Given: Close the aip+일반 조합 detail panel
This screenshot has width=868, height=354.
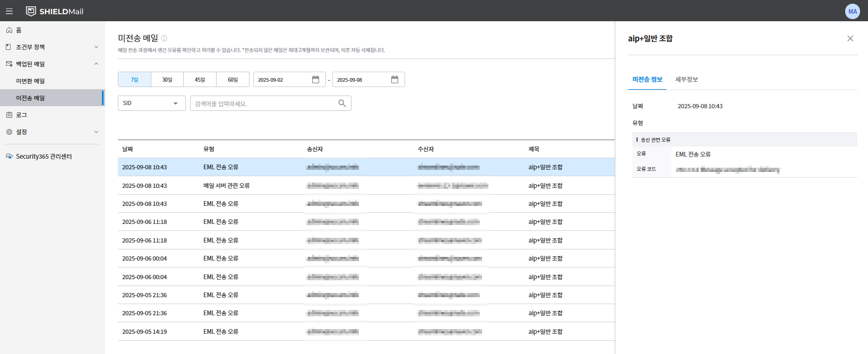Looking at the screenshot, I should coord(850,38).
